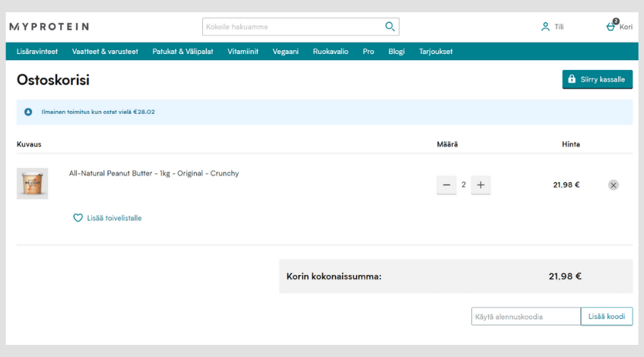Viewport: 644px width, 357px height.
Task: Click Siirry kassalle checkout button
Action: (x=597, y=79)
